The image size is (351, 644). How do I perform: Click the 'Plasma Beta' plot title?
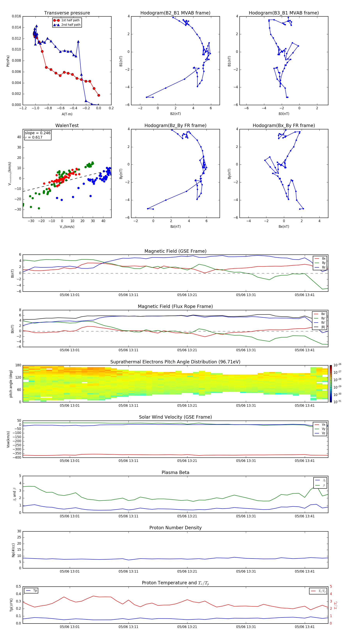point(175,472)
